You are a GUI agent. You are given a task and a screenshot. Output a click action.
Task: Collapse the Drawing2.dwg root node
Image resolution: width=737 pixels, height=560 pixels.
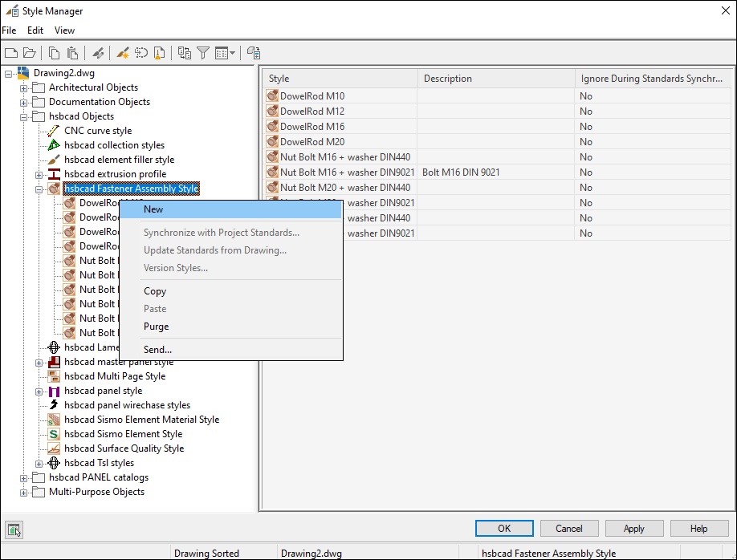(9, 74)
